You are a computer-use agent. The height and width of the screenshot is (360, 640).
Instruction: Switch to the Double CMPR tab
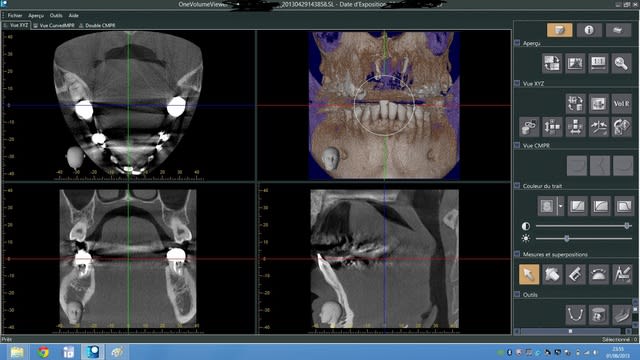click(x=97, y=25)
